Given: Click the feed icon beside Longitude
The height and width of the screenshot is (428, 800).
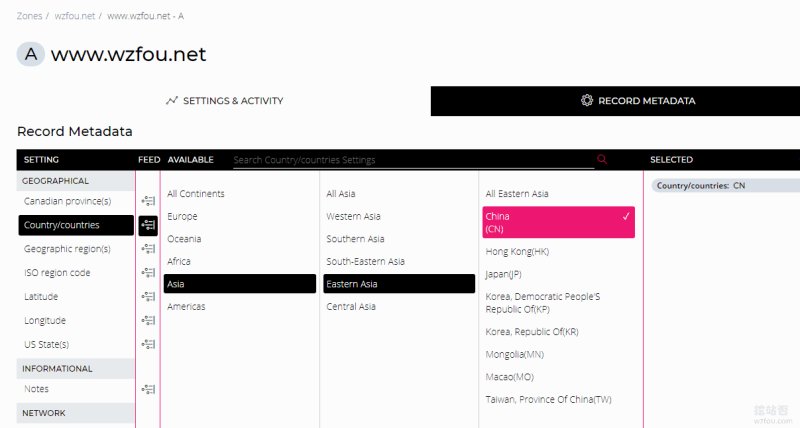Looking at the screenshot, I should pos(148,320).
